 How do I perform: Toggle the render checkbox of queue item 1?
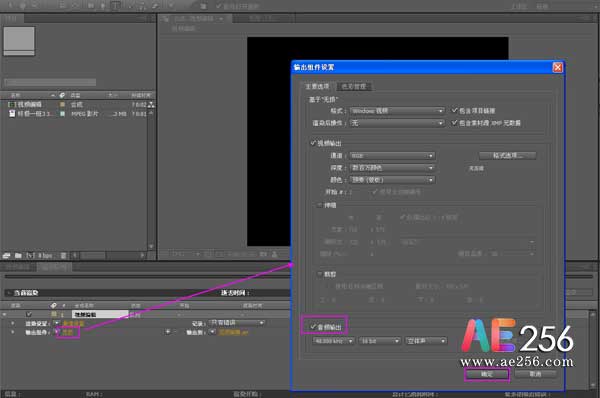(x=29, y=314)
